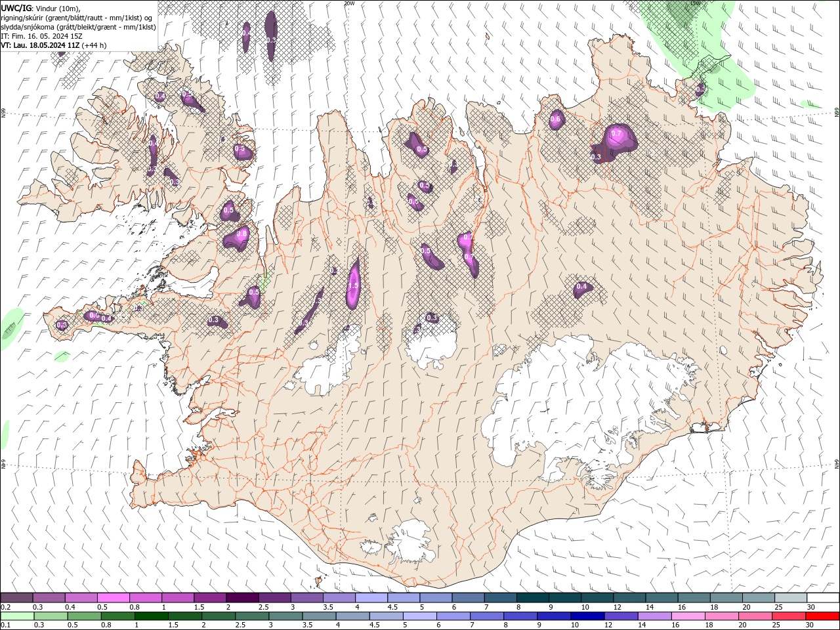
Task: Pick the lower-row bright red swatch after 30
Action: tap(822, 616)
